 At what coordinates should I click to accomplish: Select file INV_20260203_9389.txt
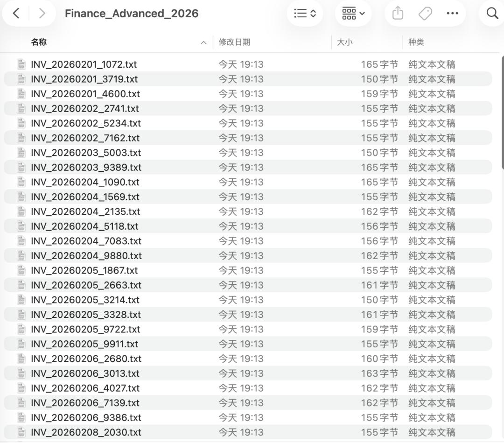[x=86, y=167]
